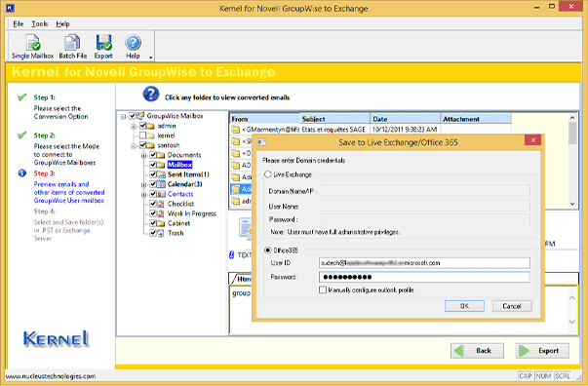Image resolution: width=588 pixels, height=386 pixels.
Task: Click email list scroll down arrow
Action: [x=572, y=204]
